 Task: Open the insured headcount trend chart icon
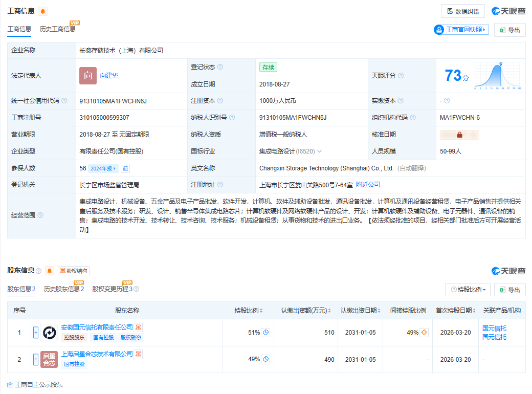pyautogui.click(x=125, y=168)
